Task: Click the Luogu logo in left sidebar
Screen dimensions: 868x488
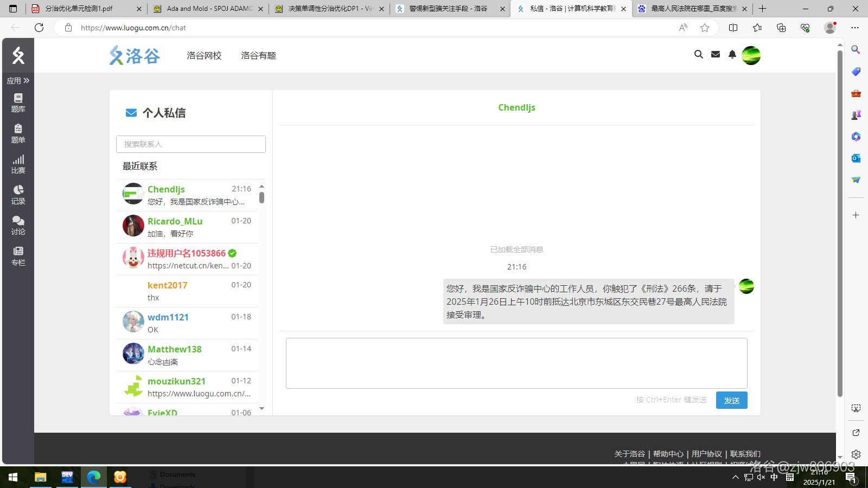Action: coord(18,55)
